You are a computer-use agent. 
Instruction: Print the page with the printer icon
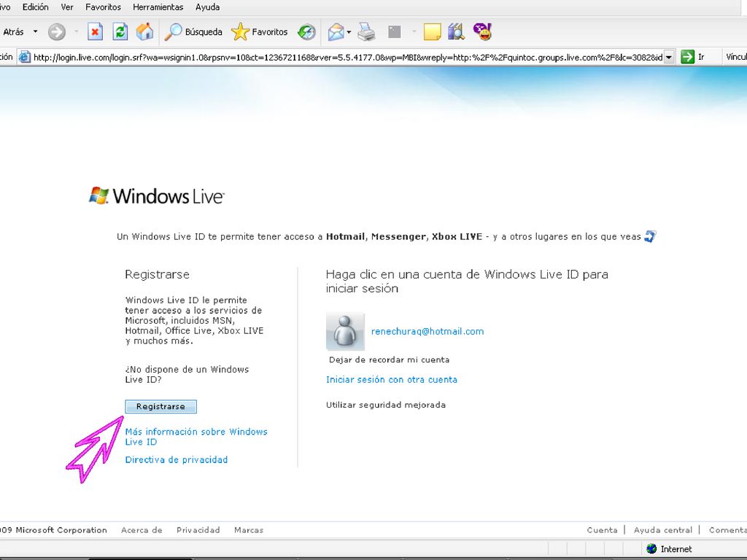pos(367,32)
